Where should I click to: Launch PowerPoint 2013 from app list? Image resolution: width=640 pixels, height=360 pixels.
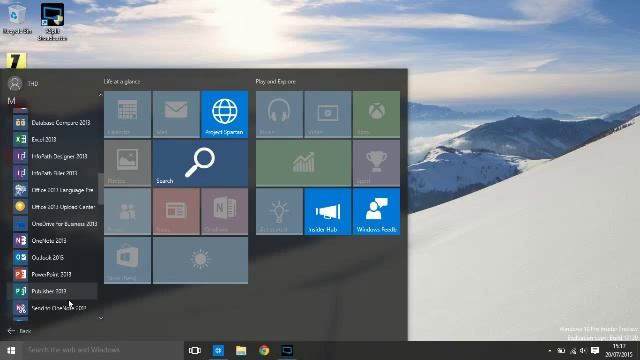[x=52, y=274]
